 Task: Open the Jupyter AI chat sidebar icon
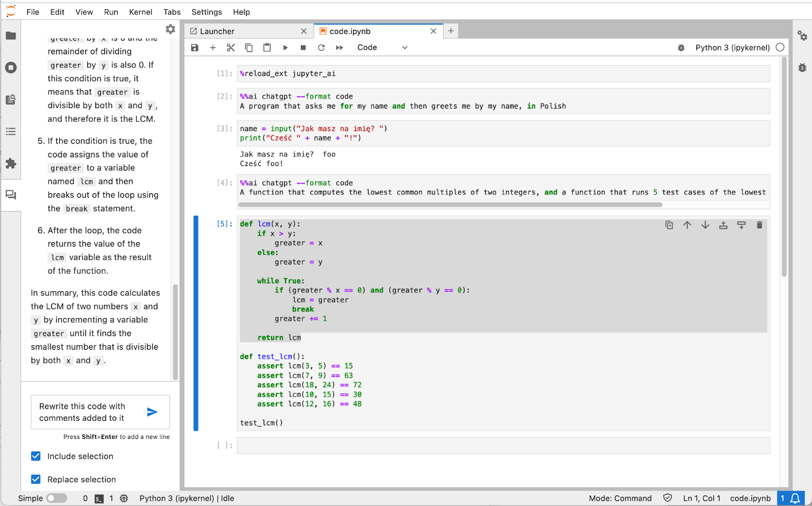11,195
